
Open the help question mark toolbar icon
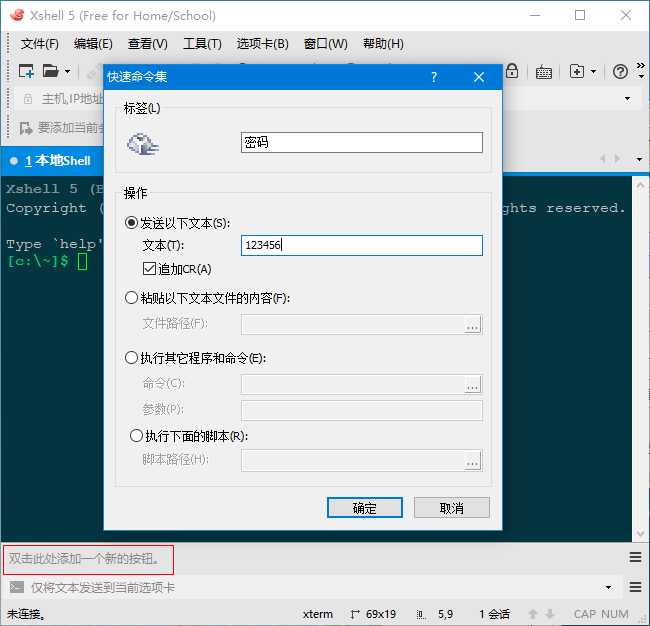620,72
